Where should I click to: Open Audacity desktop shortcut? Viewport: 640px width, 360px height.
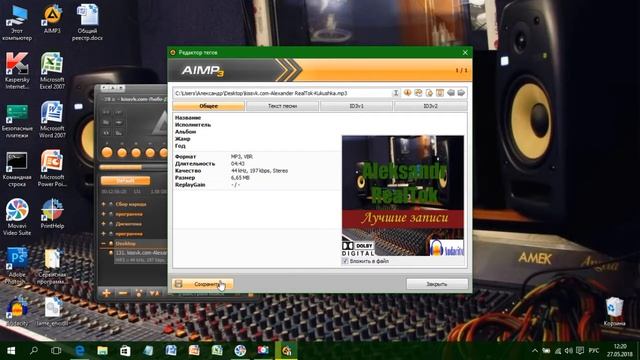[17, 311]
